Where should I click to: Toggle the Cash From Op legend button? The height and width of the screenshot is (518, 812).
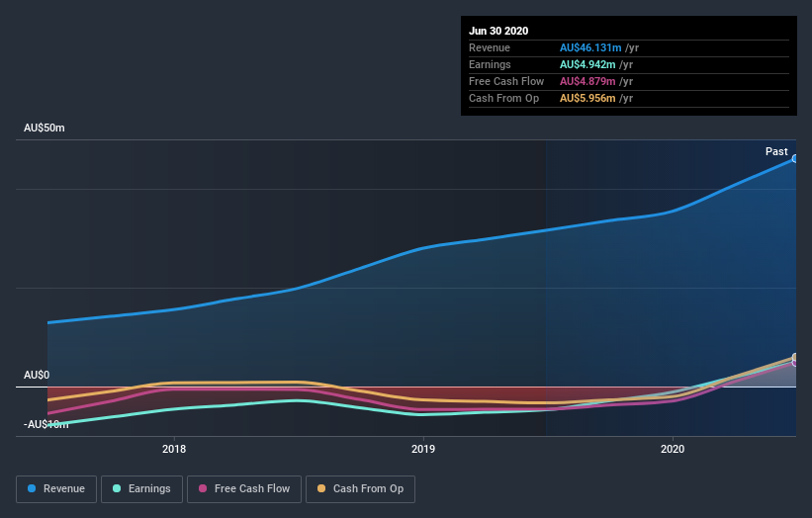360,489
